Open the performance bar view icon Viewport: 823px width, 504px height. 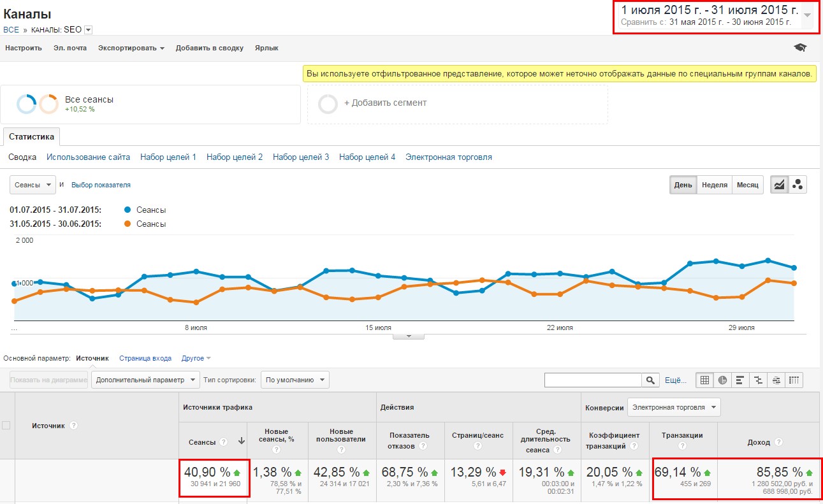point(740,380)
